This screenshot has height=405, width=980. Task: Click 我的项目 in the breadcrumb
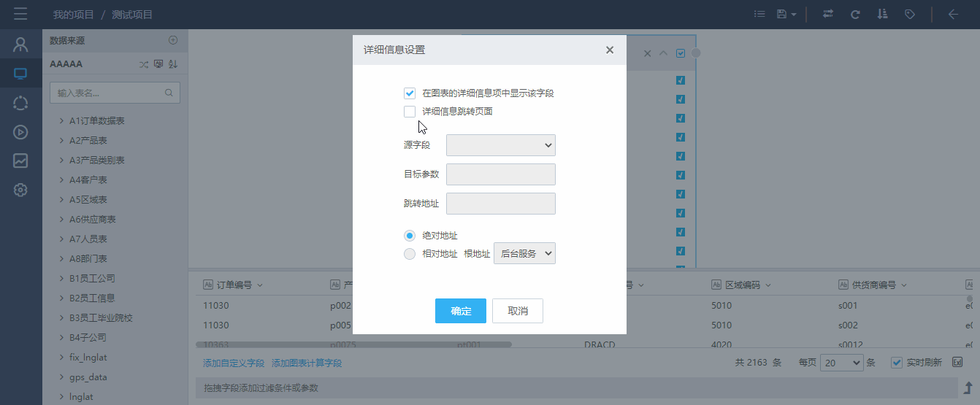coord(73,15)
